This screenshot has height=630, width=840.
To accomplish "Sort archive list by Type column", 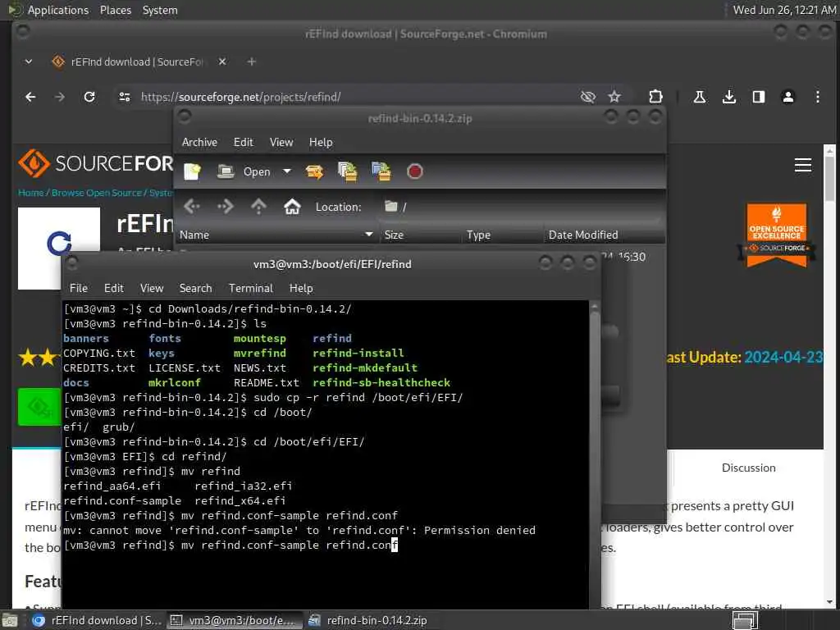I will coord(503,235).
